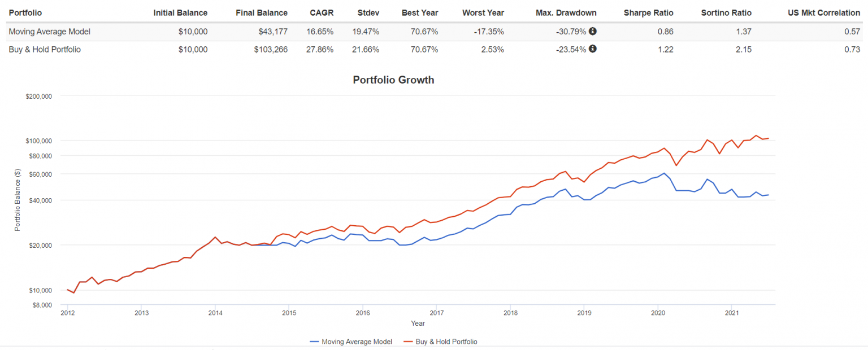The image size is (868, 350).
Task: Click info icon beside -30.79% drawdown
Action: point(593,31)
